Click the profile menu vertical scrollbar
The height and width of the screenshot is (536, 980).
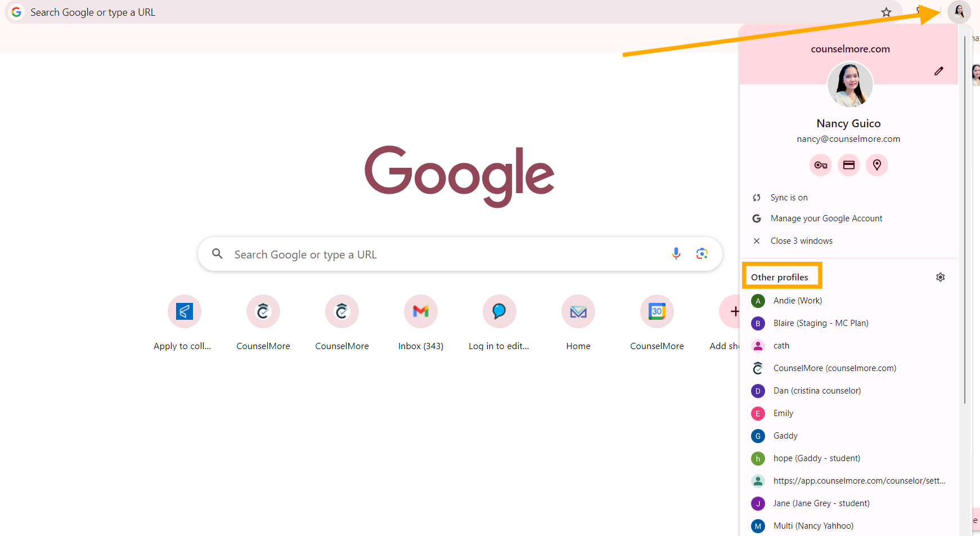pyautogui.click(x=965, y=220)
